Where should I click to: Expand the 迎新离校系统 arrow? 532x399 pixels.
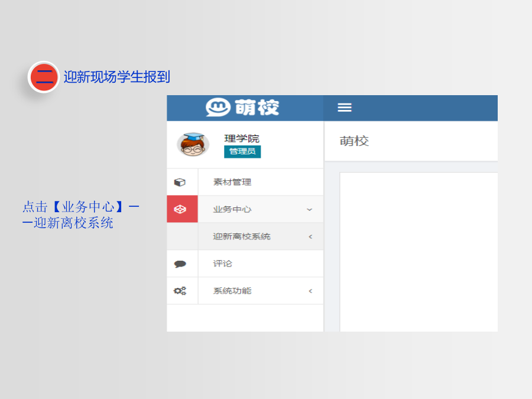pos(310,237)
